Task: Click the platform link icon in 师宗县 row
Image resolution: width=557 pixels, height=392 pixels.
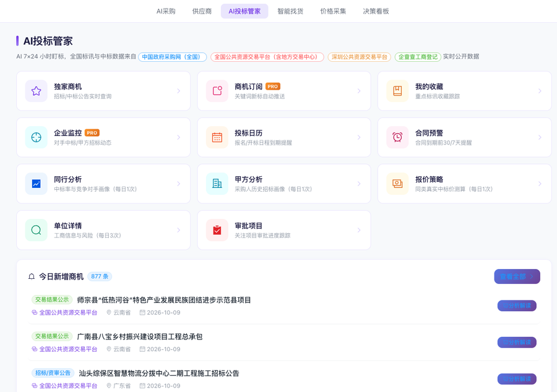Action: (35, 312)
